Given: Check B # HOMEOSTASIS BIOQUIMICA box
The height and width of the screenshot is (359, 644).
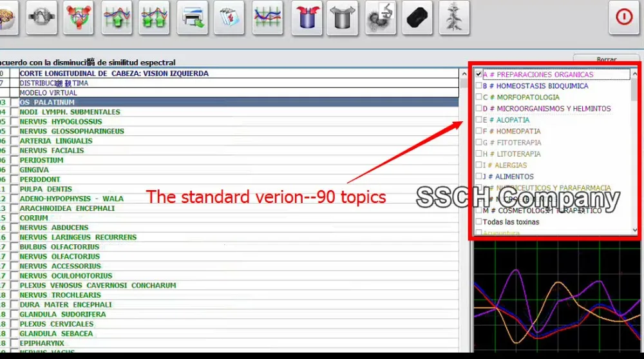Looking at the screenshot, I should [478, 86].
